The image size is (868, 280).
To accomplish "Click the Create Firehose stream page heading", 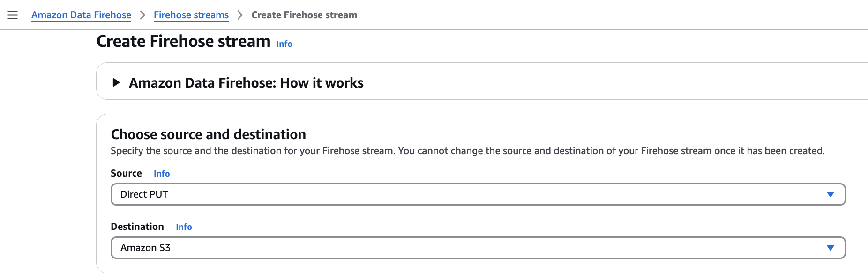I will click(183, 41).
